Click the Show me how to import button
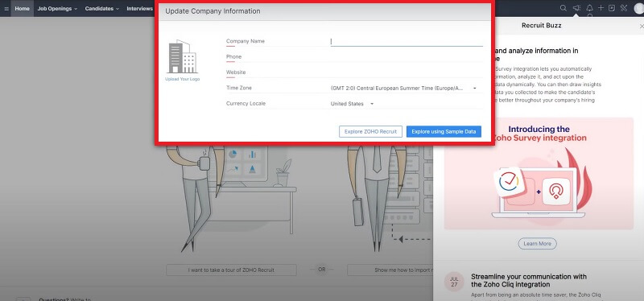Image resolution: width=644 pixels, height=301 pixels. pyautogui.click(x=390, y=270)
